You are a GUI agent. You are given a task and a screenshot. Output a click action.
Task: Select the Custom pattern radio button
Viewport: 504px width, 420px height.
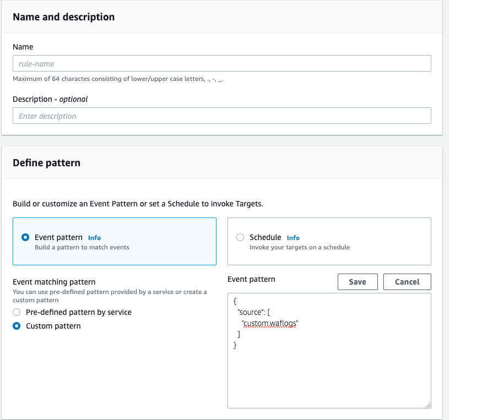coord(17,325)
